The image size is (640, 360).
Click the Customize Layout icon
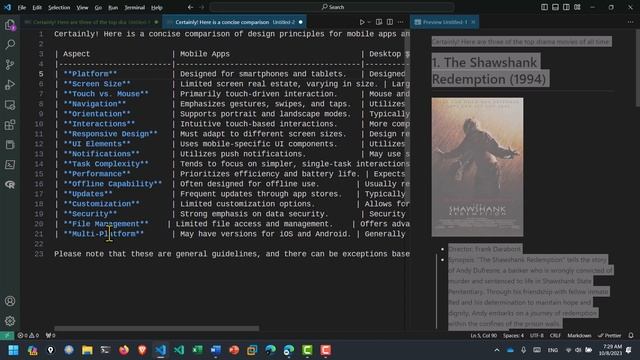[x=577, y=7]
